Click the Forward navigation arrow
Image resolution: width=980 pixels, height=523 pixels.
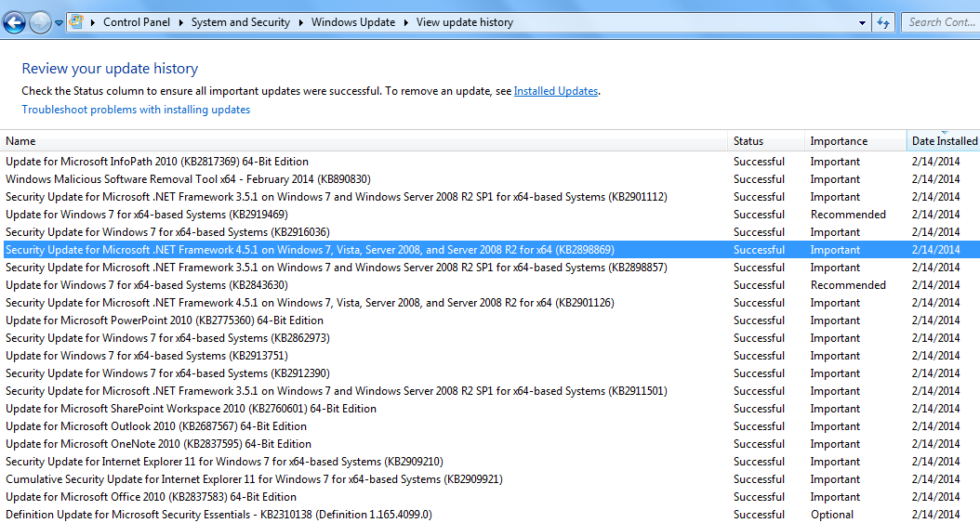pos(40,23)
